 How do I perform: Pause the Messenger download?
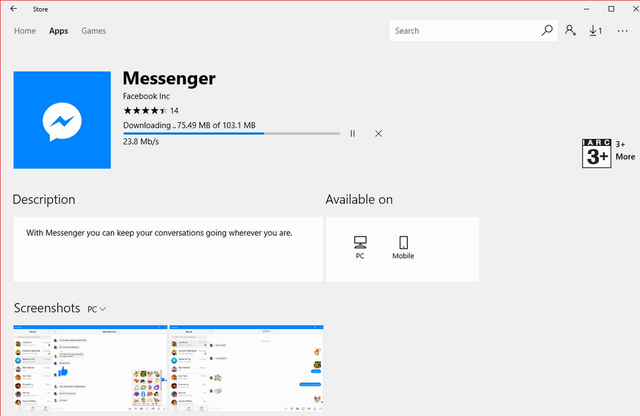(353, 133)
